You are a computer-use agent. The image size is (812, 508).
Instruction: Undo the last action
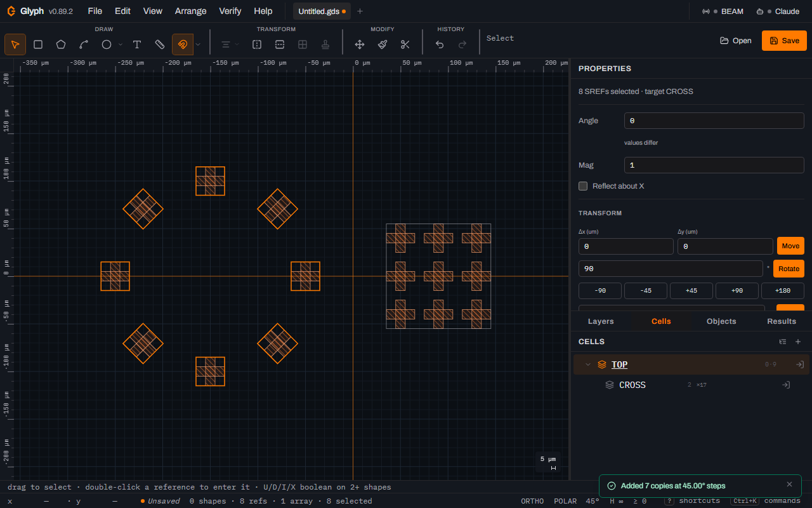(440, 44)
